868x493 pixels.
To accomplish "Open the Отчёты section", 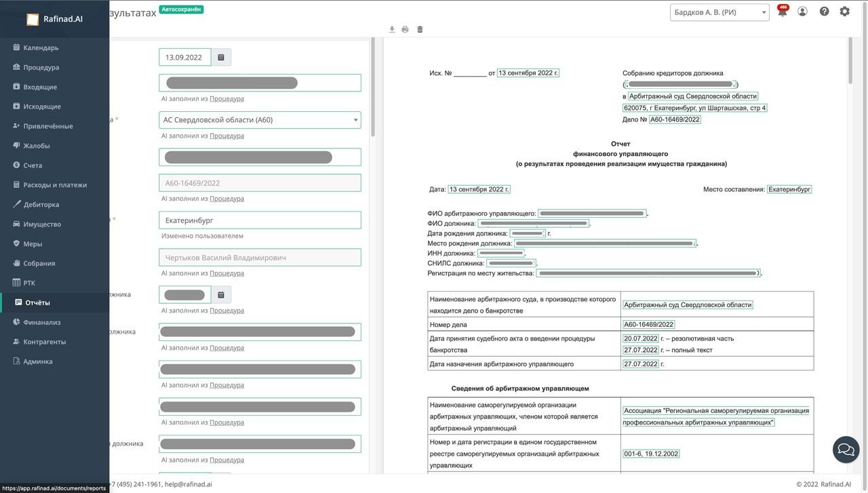I will coord(55,302).
